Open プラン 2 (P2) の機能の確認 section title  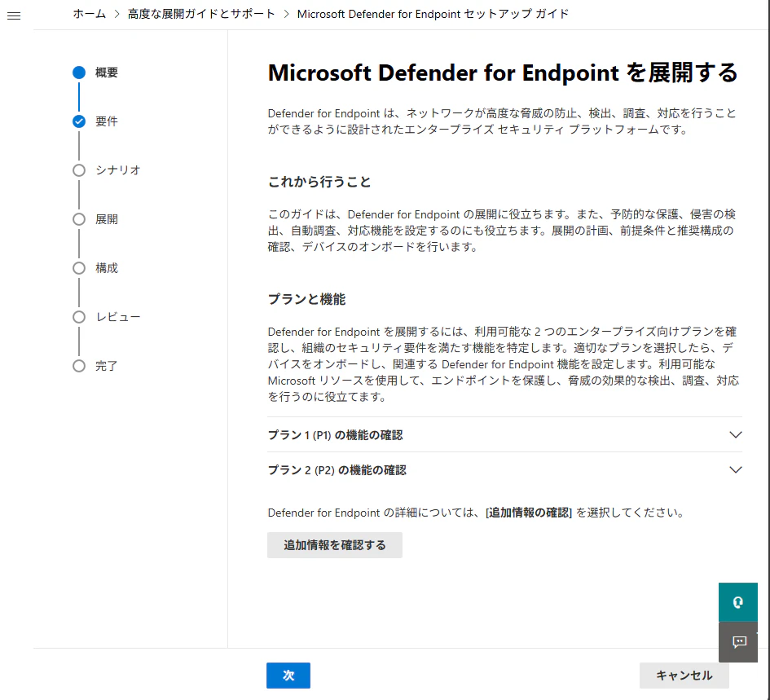click(x=337, y=470)
